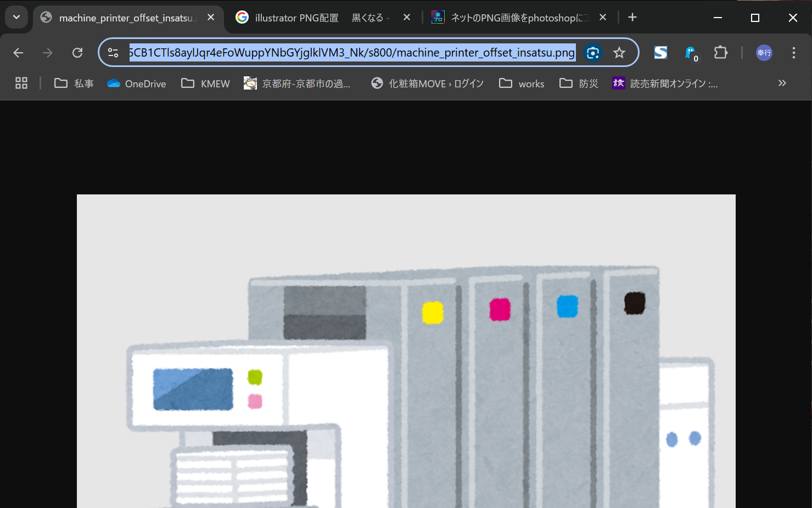Click the offset printer illustration image
Screen dimensions: 812x508
pos(406,351)
